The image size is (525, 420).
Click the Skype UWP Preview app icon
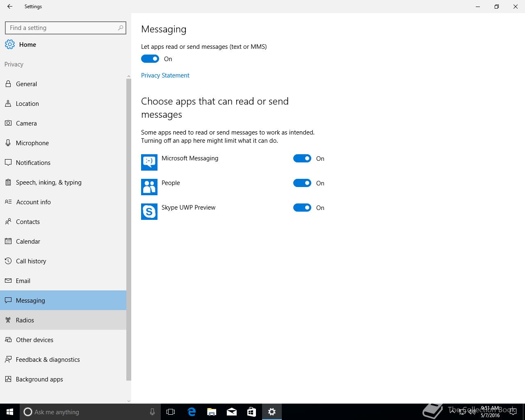[149, 212]
